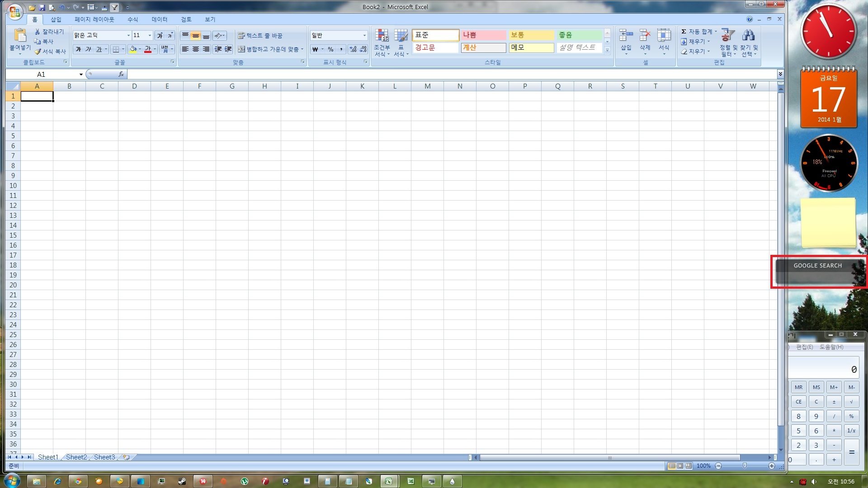Screen dimensions: 868x488
Task: Click the insert function fx icon
Action: (121, 74)
